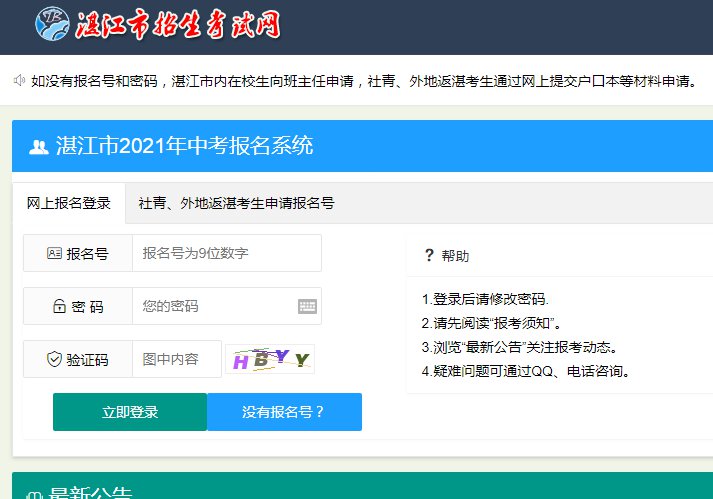The image size is (713, 499).
Task: Open the virtual keyboard icon in password field
Action: tap(307, 306)
